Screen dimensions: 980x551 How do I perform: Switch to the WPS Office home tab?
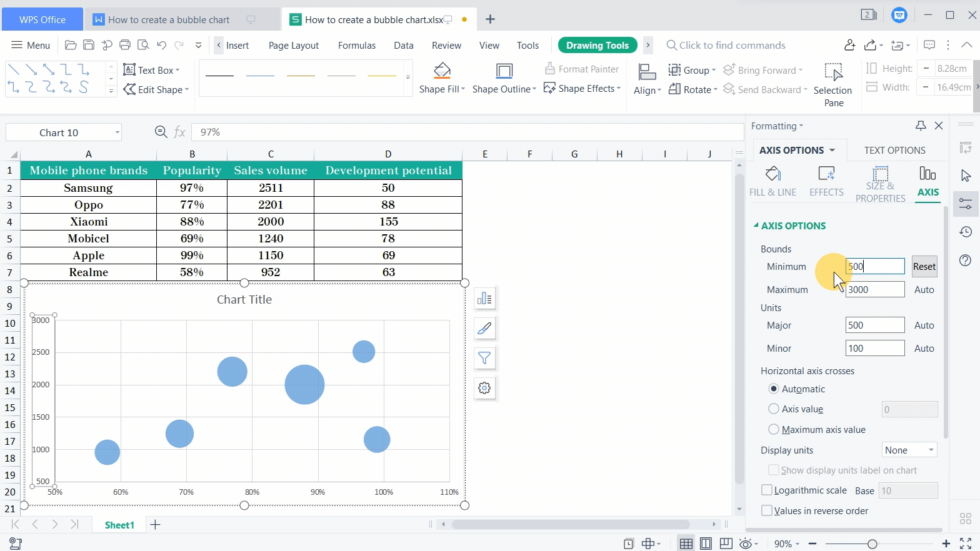pyautogui.click(x=42, y=19)
